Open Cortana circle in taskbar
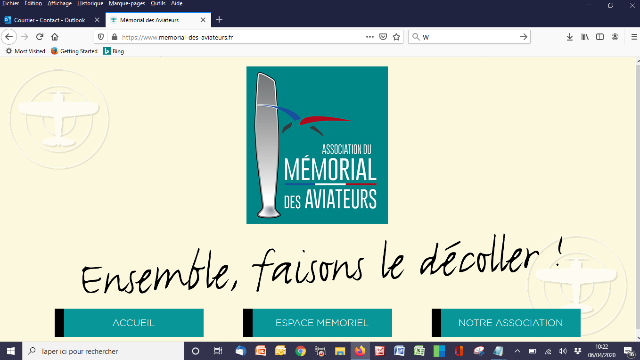This screenshot has height=360, width=640. [x=196, y=351]
